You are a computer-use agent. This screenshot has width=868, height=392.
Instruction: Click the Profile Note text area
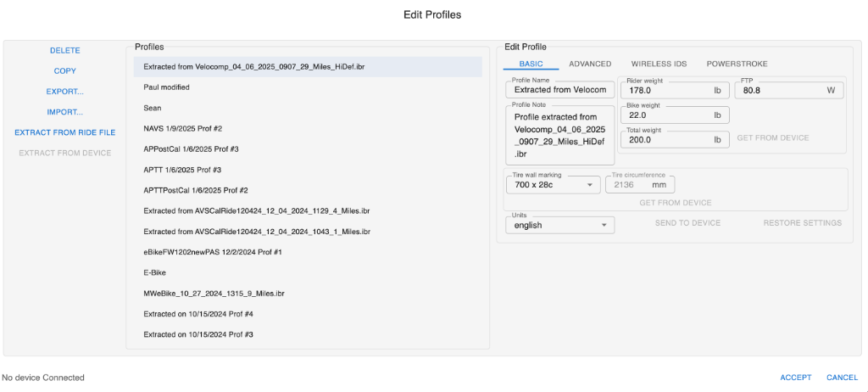coord(559,136)
